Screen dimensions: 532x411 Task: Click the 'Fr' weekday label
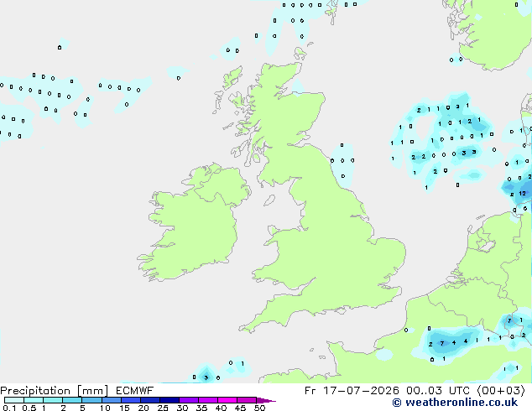[310, 391]
